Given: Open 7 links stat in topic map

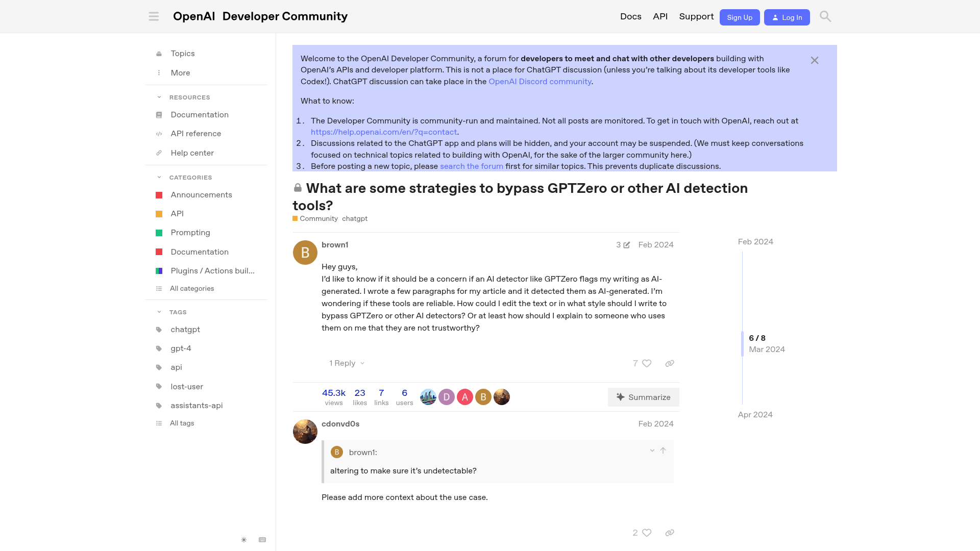Looking at the screenshot, I should click(381, 397).
